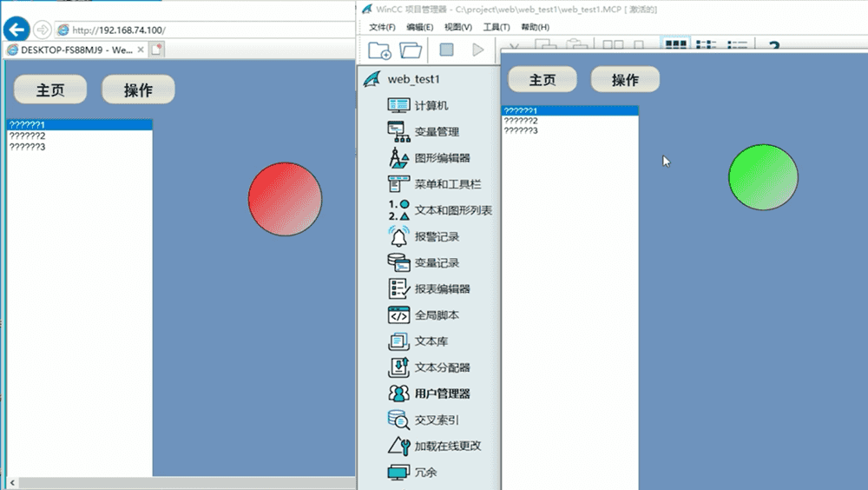The height and width of the screenshot is (490, 868).
Task: Open 变量管理 tag management icon
Action: [x=398, y=132]
